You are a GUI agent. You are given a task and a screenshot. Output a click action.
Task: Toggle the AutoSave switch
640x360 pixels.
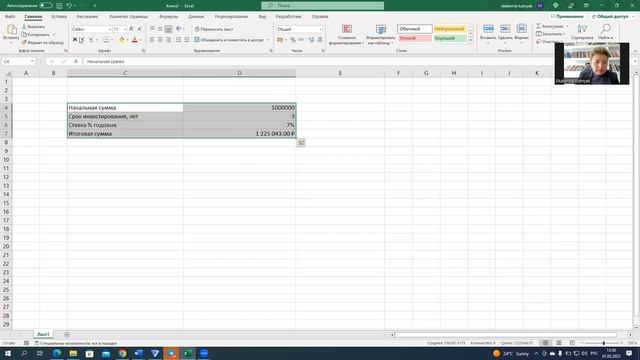tap(46, 6)
